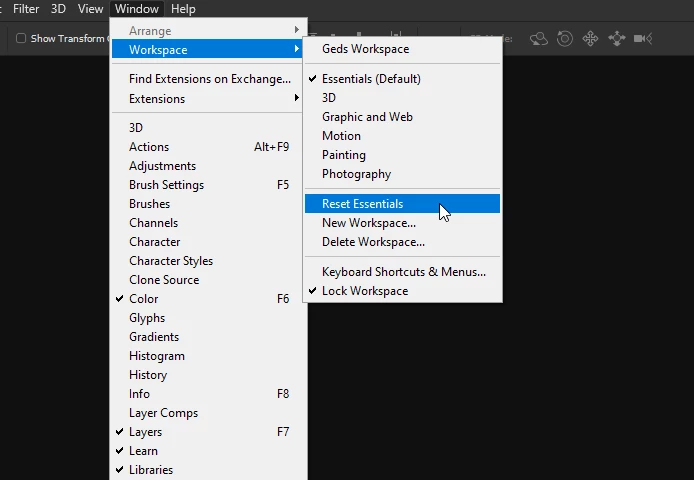The image size is (694, 480).
Task: Toggle the Learn panel menu item
Action: [209, 451]
